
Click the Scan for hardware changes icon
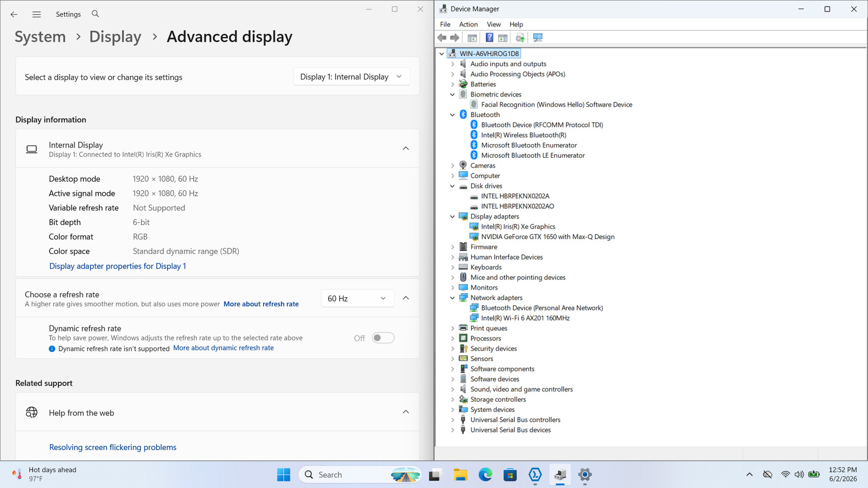(x=538, y=37)
